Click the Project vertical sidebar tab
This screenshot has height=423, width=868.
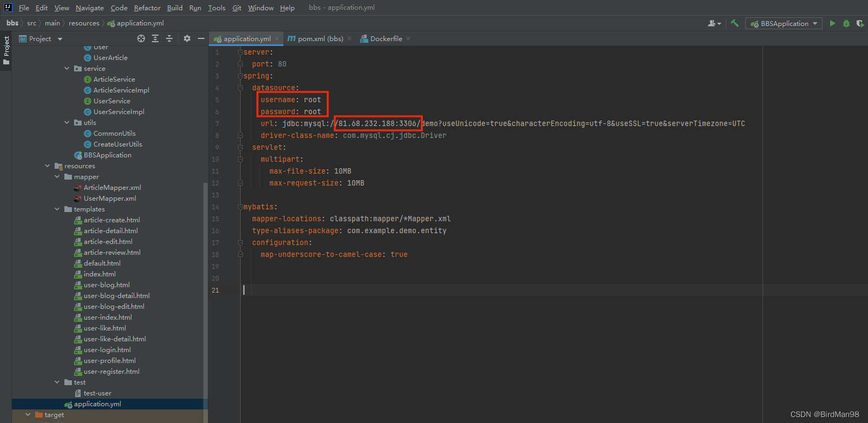6,50
